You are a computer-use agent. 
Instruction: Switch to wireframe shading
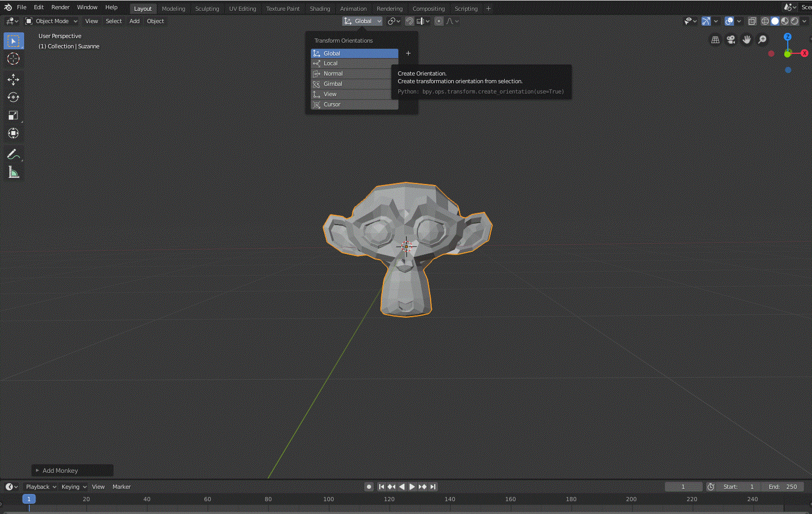765,21
